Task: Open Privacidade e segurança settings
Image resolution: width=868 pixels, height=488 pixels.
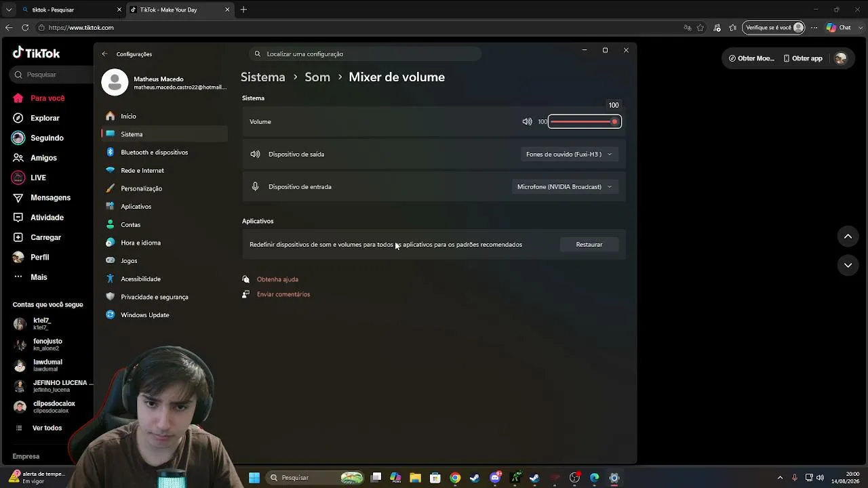Action: (x=154, y=297)
